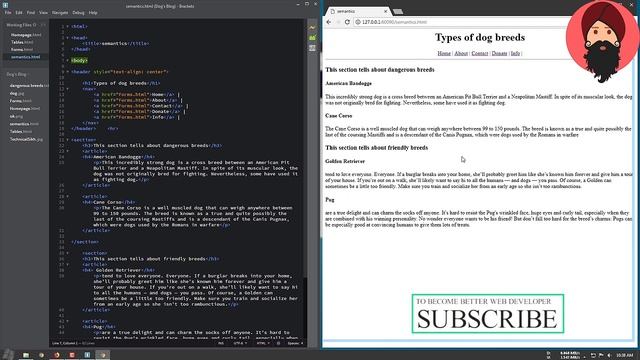Click the third icon in Brackets right toolbar
The height and width of the screenshot is (360, 640).
pos(312,48)
